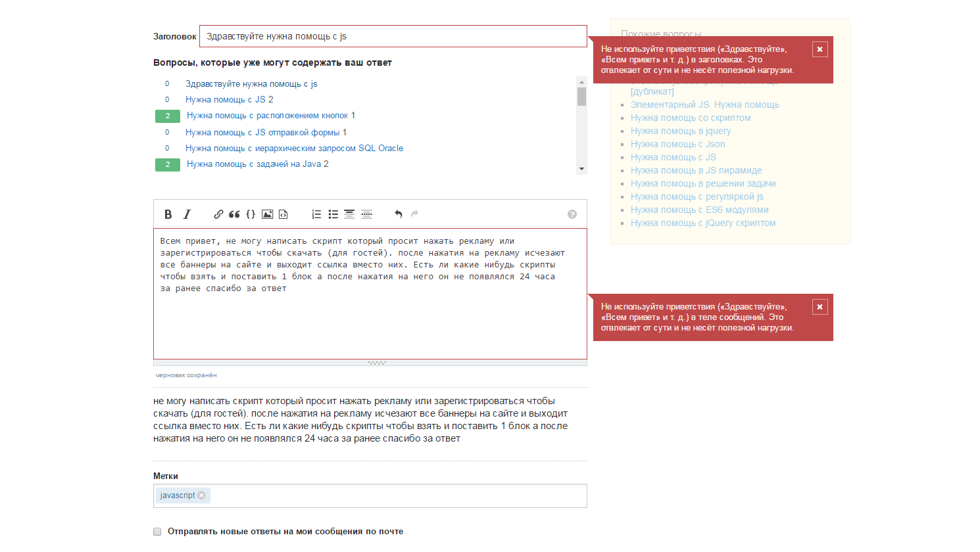Dismiss the title greeting warning

pyautogui.click(x=820, y=49)
